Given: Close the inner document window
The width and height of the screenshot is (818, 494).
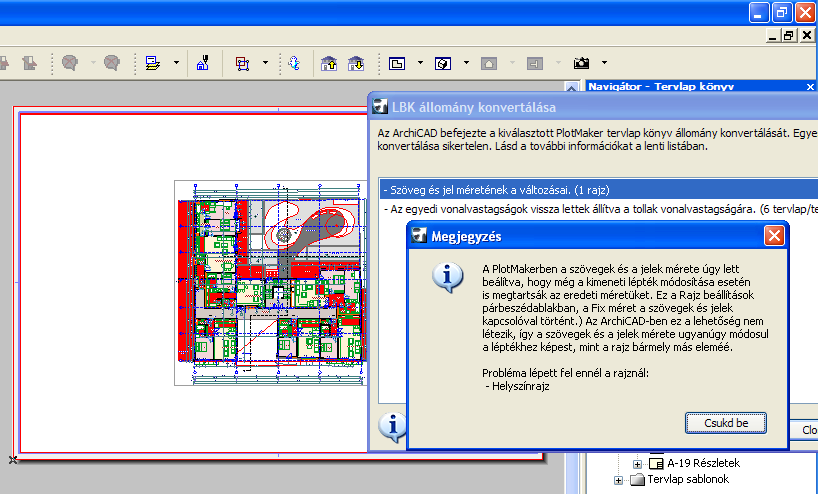Looking at the screenshot, I should (x=807, y=35).
